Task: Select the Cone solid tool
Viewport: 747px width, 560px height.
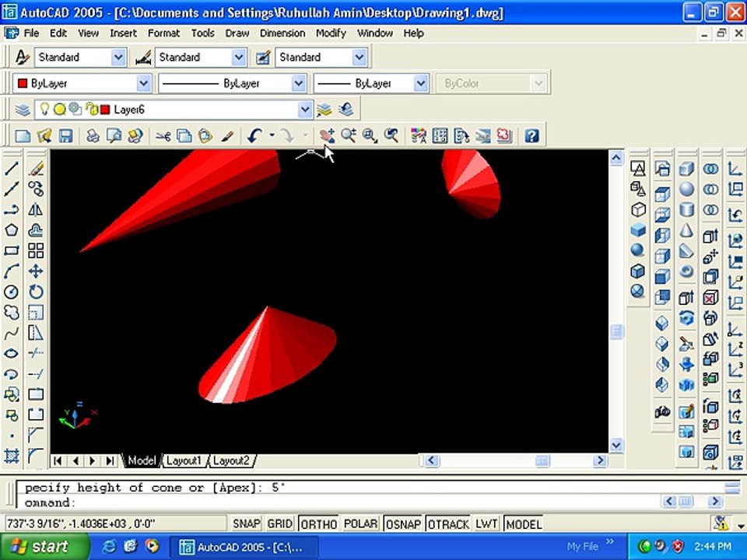Action: [686, 230]
